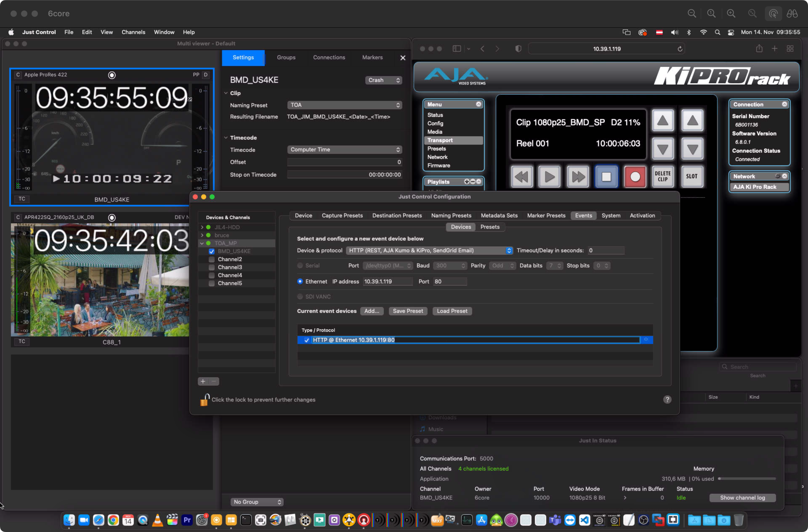Click the Load Preset button

pos(452,311)
